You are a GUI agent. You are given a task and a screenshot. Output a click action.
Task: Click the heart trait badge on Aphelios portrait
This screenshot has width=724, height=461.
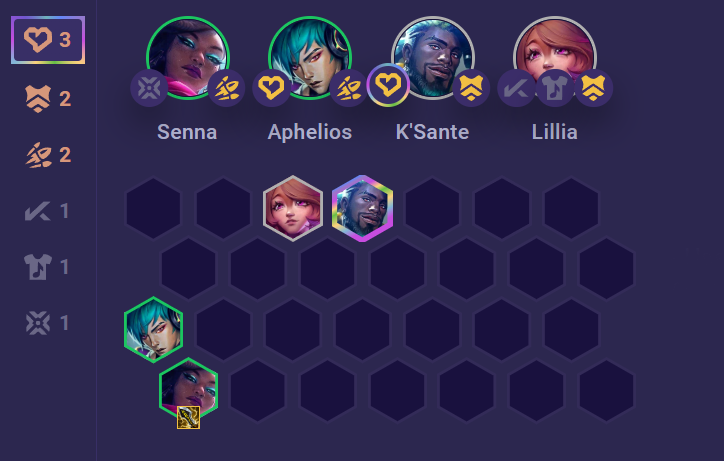(x=271, y=88)
